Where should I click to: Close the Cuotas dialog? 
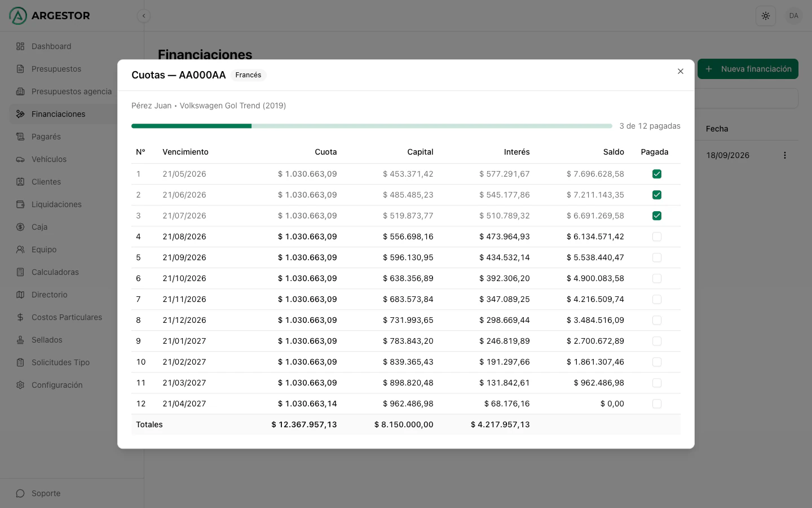coord(681,71)
